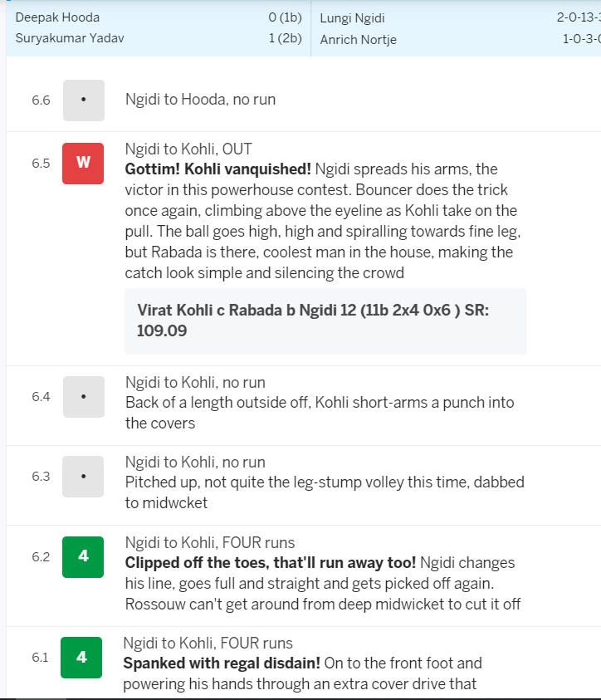This screenshot has height=700, width=601.
Task: Open Deepak Hooda's player link
Action: click(57, 17)
